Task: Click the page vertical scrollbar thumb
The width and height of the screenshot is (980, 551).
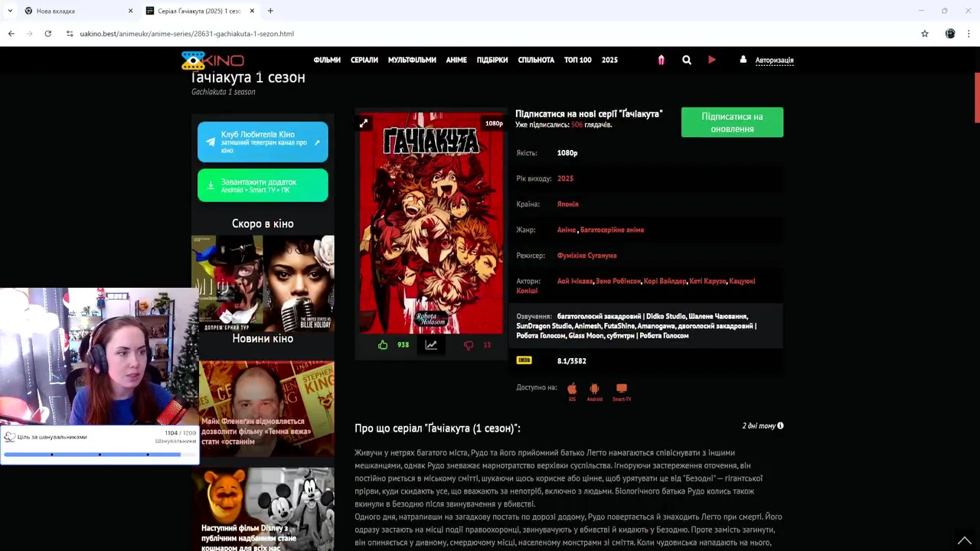Action: tap(976, 97)
